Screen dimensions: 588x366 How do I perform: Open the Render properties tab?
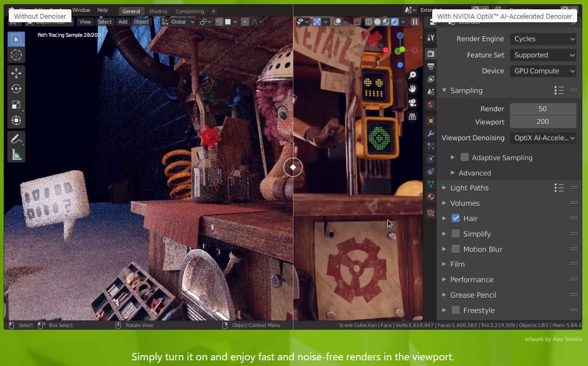pyautogui.click(x=431, y=54)
